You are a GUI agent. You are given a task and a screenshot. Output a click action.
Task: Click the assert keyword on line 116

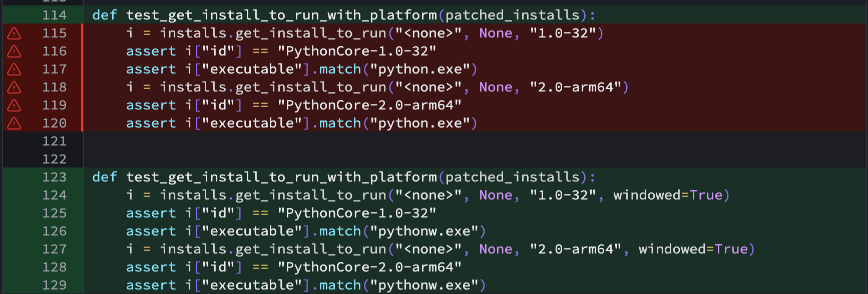pyautogui.click(x=151, y=51)
